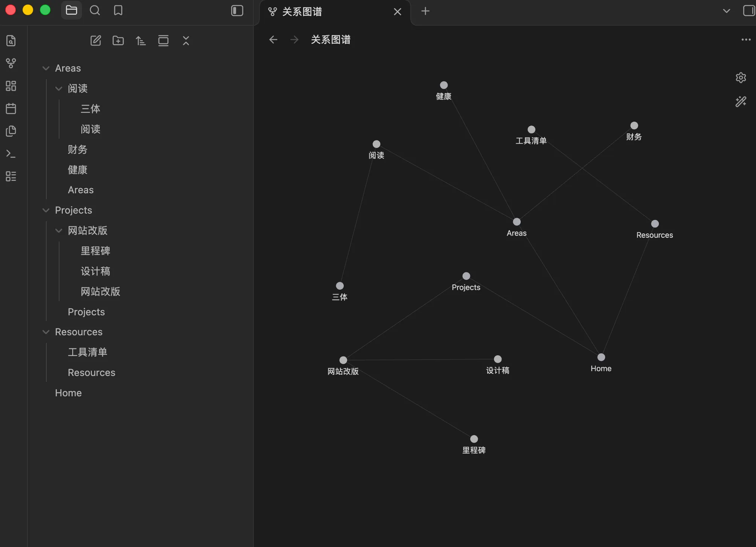Open the file explorer folder icon
The height and width of the screenshot is (547, 756).
[x=72, y=11]
